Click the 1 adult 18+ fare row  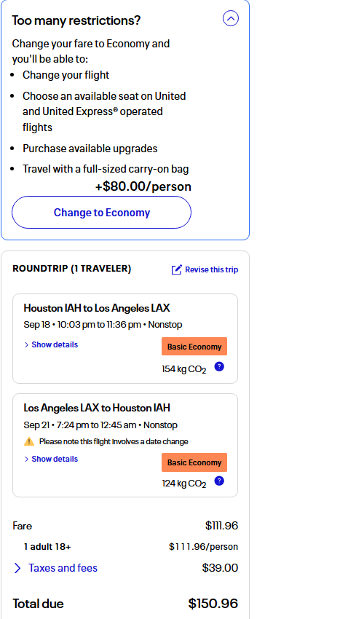(125, 547)
